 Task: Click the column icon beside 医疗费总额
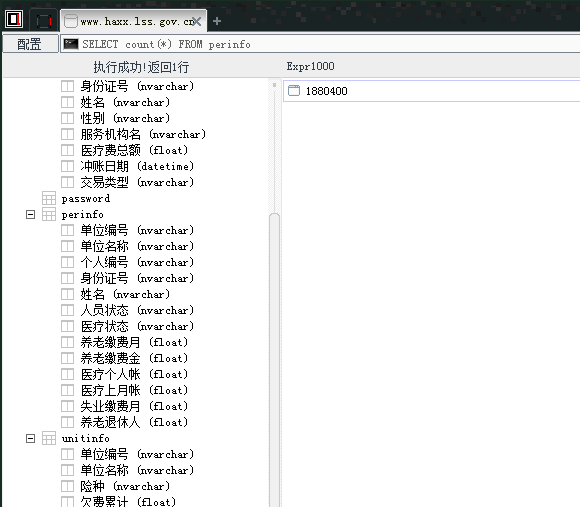[67, 150]
